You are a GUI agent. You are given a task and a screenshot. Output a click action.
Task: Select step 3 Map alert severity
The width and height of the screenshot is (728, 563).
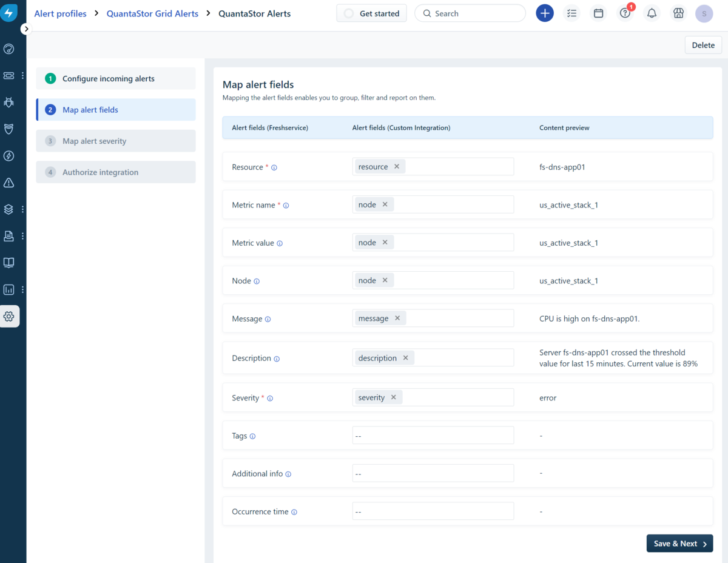point(116,141)
